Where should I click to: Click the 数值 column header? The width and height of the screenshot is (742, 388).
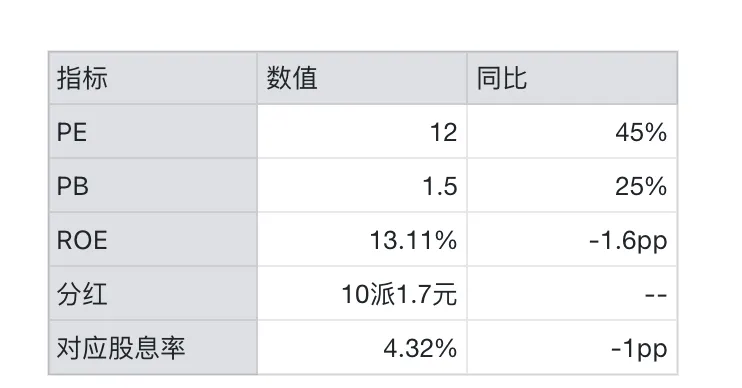362,78
